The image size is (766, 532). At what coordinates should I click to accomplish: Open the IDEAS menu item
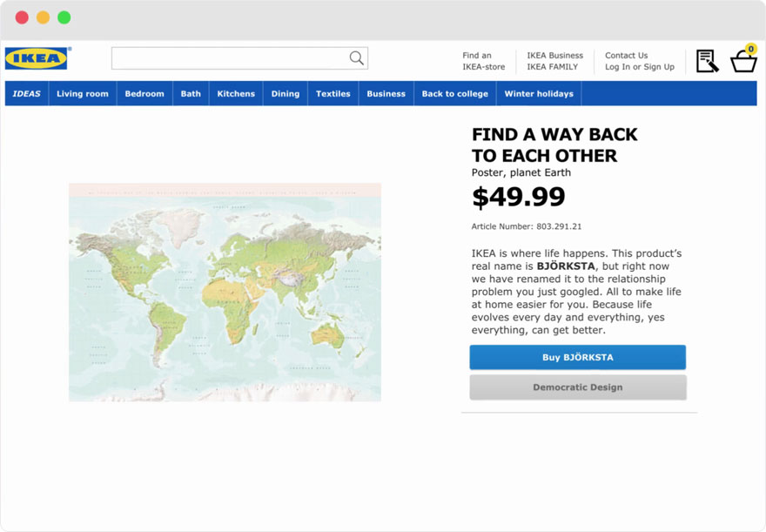pos(27,94)
